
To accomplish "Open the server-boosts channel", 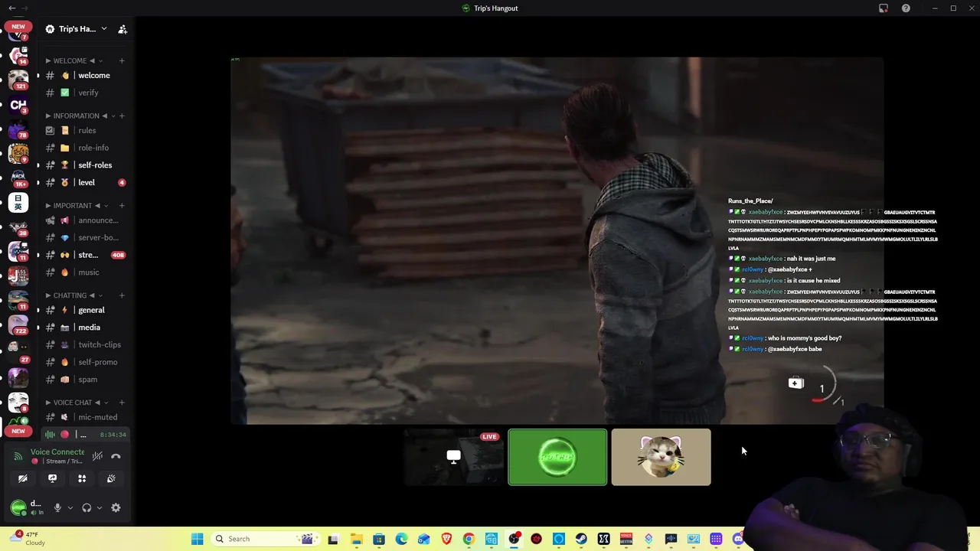I will tap(86, 237).
